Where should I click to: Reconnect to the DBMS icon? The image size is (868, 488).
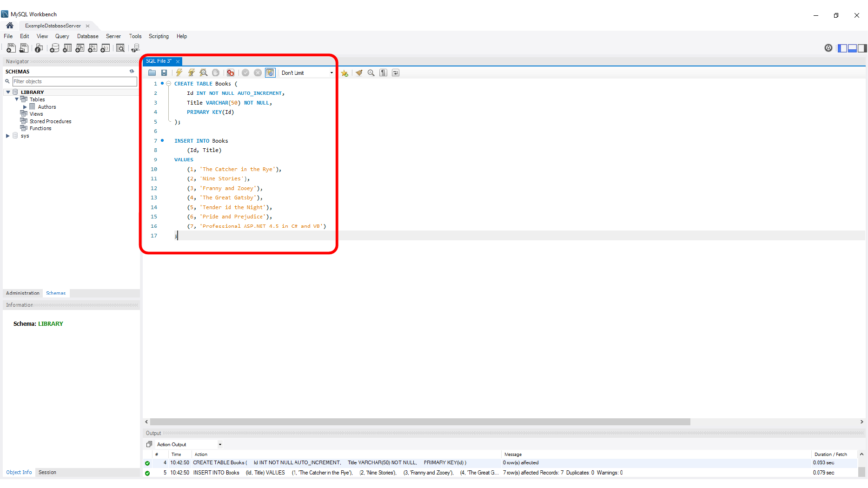(135, 48)
